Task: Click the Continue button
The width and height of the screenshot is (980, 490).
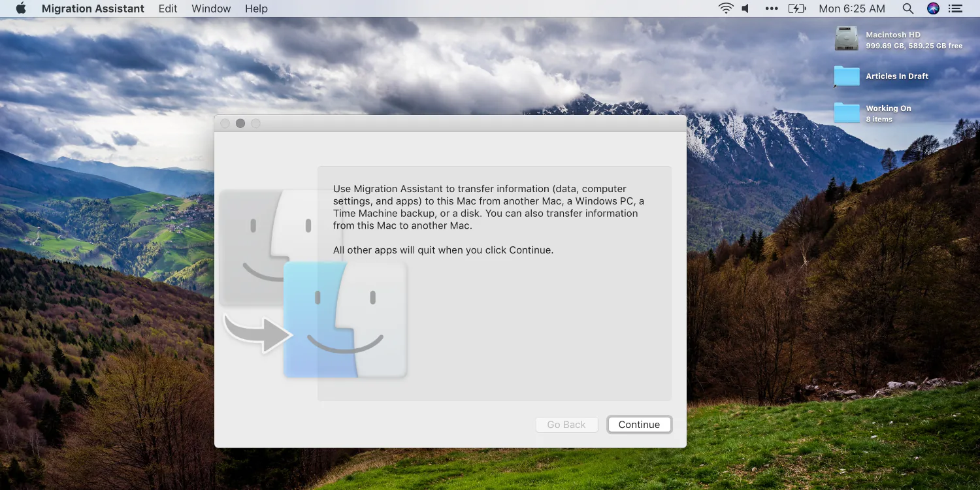Action: tap(639, 425)
